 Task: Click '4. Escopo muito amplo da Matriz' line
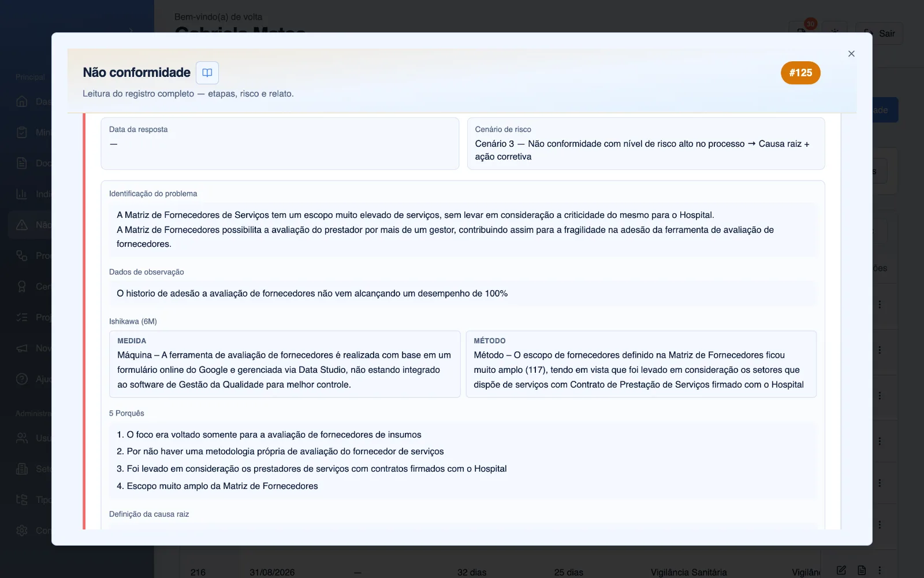[x=217, y=486]
